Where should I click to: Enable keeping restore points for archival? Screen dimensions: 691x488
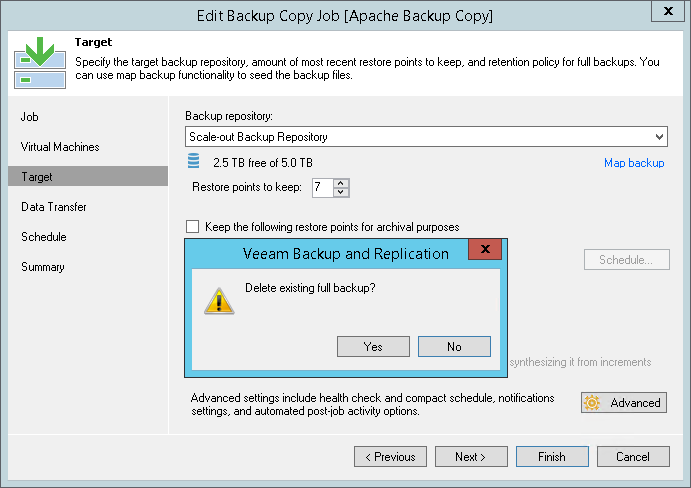coord(193,227)
